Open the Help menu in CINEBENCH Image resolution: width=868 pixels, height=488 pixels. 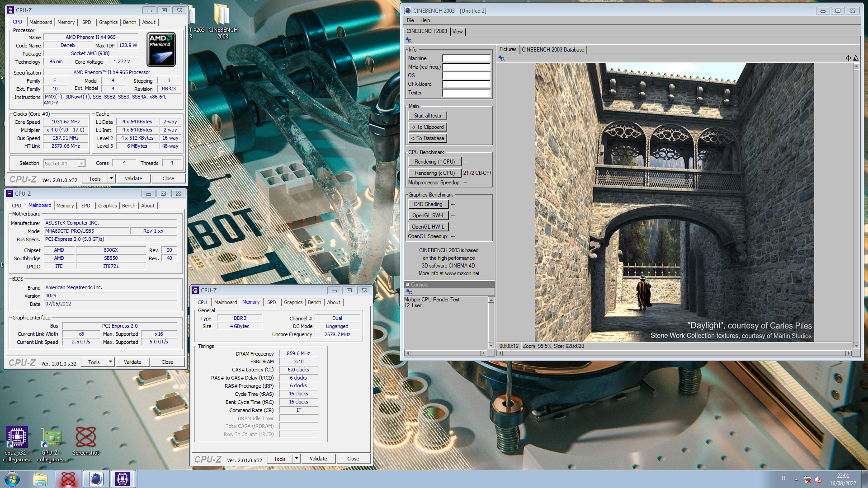(x=425, y=20)
